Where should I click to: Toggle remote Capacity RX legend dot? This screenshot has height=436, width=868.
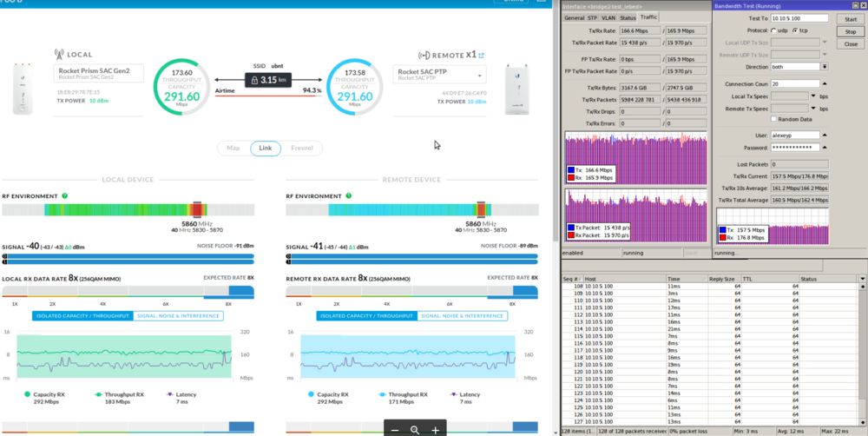click(311, 394)
